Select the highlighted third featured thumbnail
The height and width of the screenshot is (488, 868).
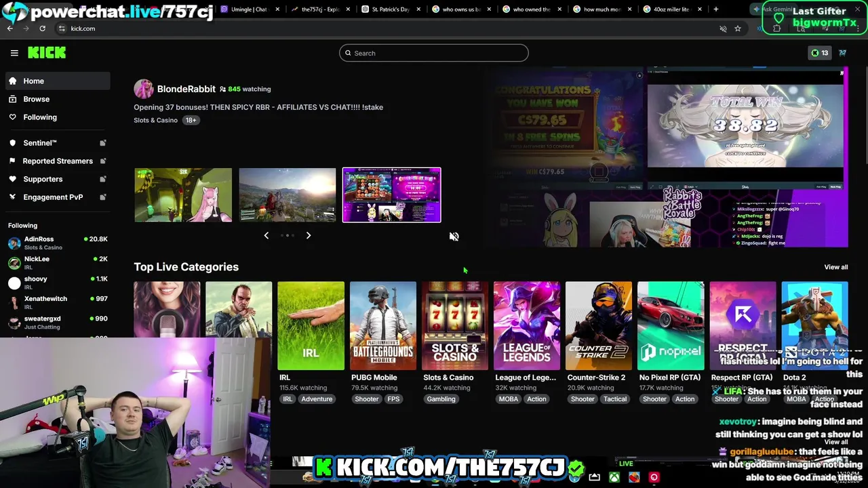(391, 195)
